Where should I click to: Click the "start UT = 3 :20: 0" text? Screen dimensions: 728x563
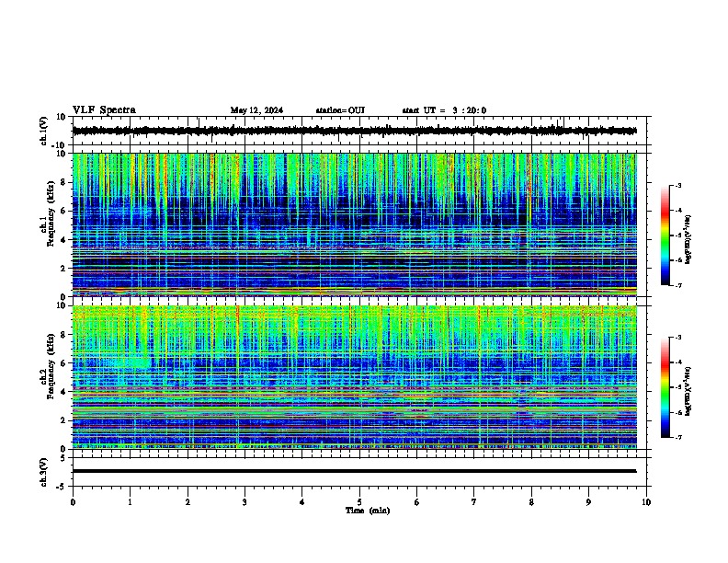click(444, 110)
